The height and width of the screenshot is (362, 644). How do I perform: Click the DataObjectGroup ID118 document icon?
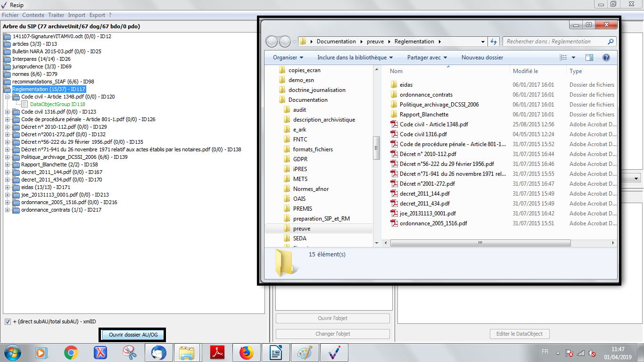pyautogui.click(x=25, y=104)
